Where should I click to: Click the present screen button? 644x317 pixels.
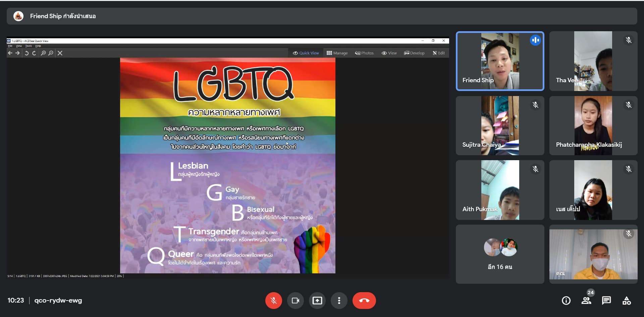pos(317,301)
